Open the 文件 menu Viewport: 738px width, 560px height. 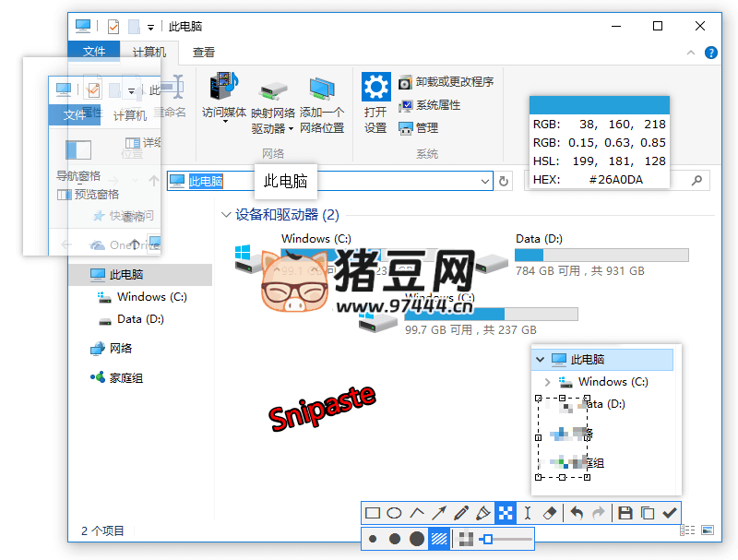click(95, 52)
